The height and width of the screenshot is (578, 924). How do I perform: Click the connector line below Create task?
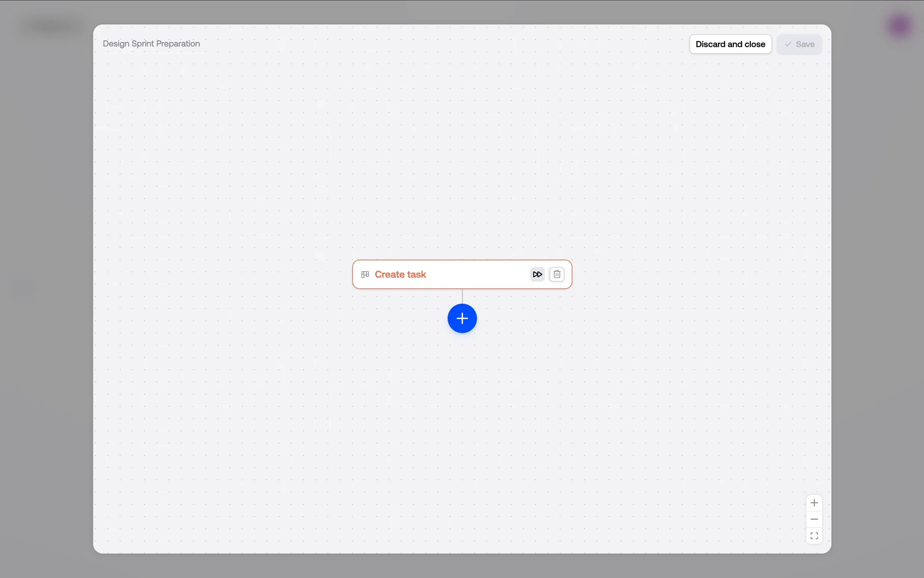(x=462, y=296)
